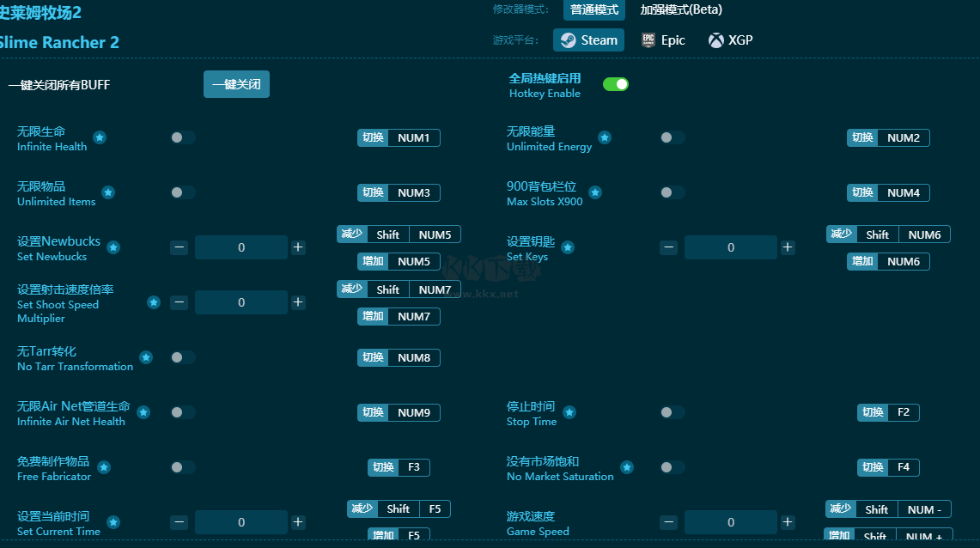Enable Max Slots X900 toggle
Image resolution: width=980 pixels, height=548 pixels.
[672, 192]
